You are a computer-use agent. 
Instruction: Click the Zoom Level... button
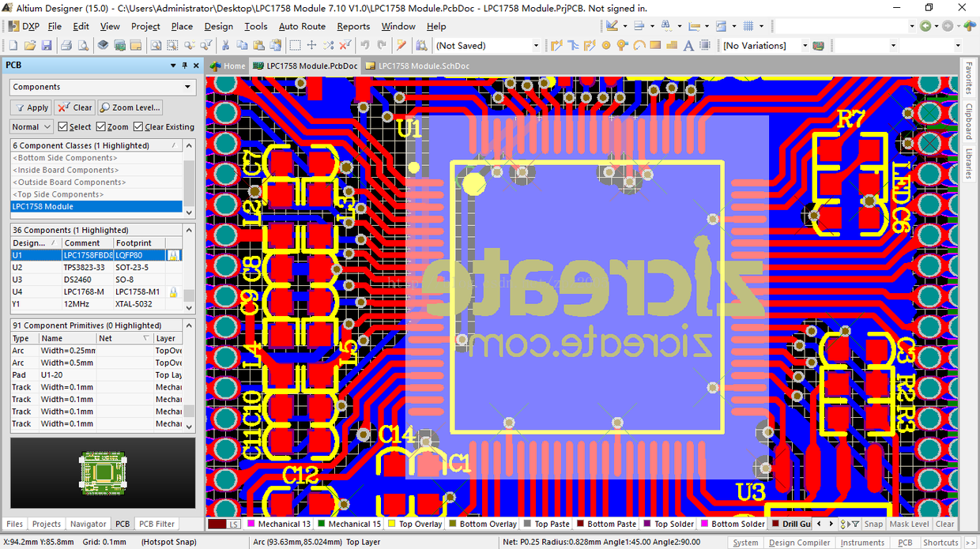tap(130, 107)
